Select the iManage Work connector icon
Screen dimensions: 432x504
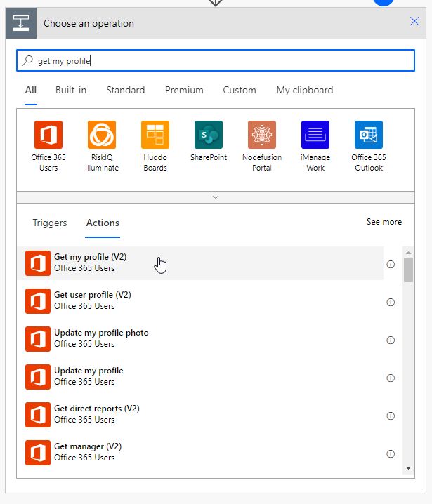(x=315, y=135)
